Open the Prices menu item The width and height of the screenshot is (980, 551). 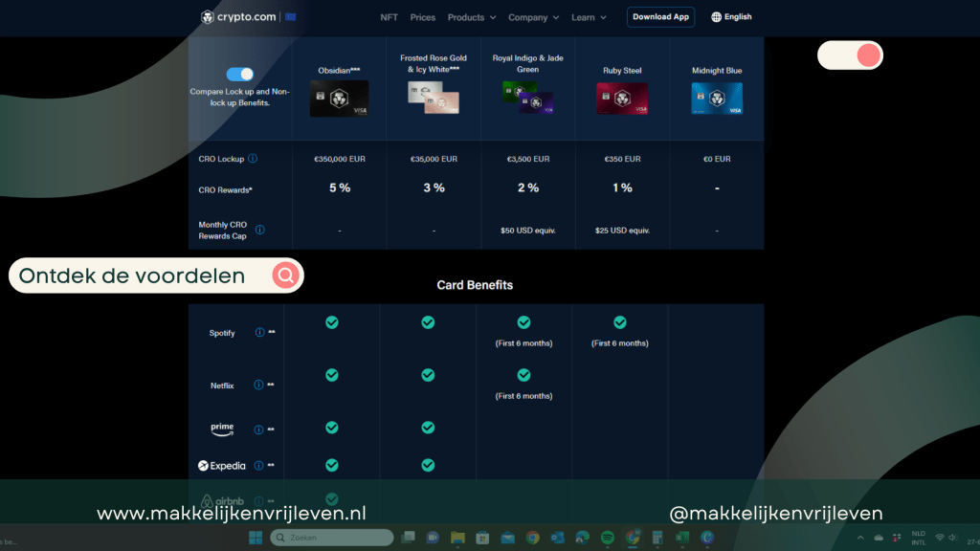point(422,17)
